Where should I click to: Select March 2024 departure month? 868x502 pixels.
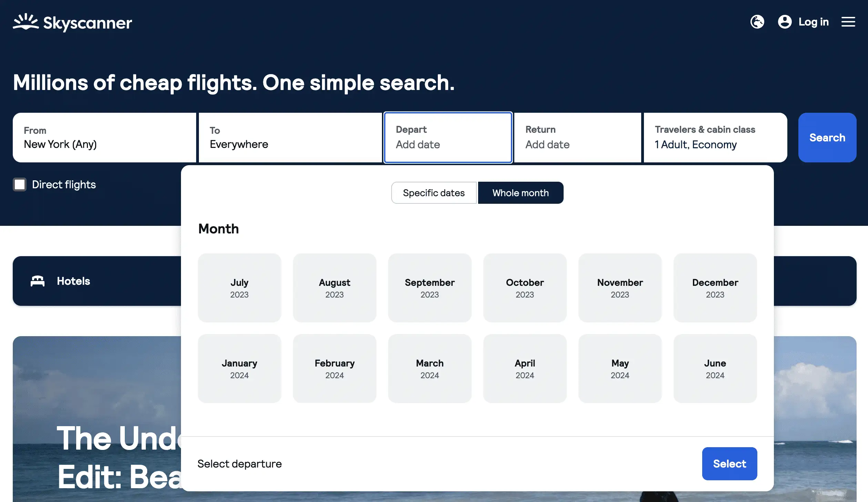[430, 368]
